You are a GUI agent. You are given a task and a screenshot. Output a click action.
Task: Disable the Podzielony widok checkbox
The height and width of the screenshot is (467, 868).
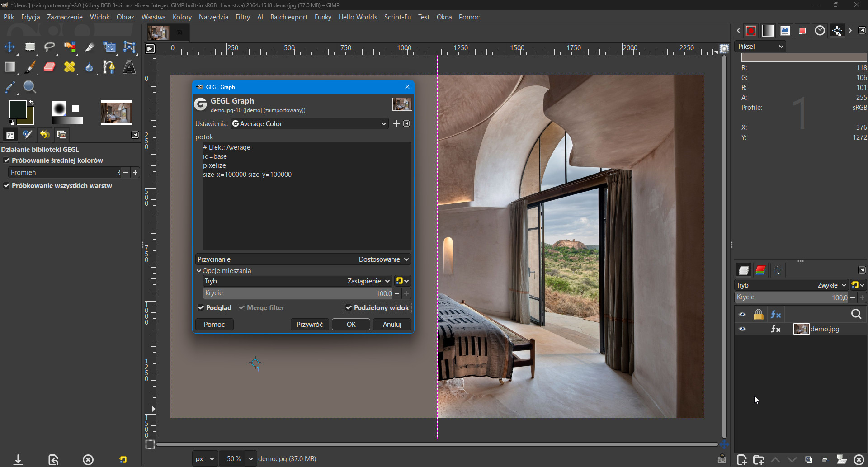click(x=349, y=308)
